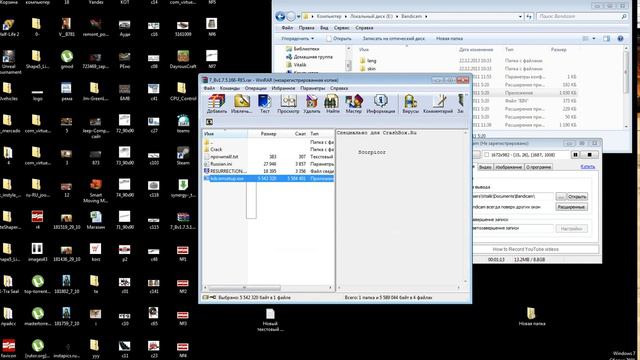The height and width of the screenshot is (360, 640).
Task: Click Купить link in Bandicam
Action: pos(588,167)
